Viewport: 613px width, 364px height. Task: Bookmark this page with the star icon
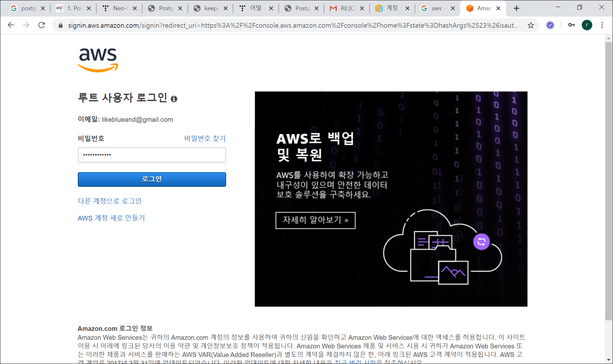tap(531, 25)
